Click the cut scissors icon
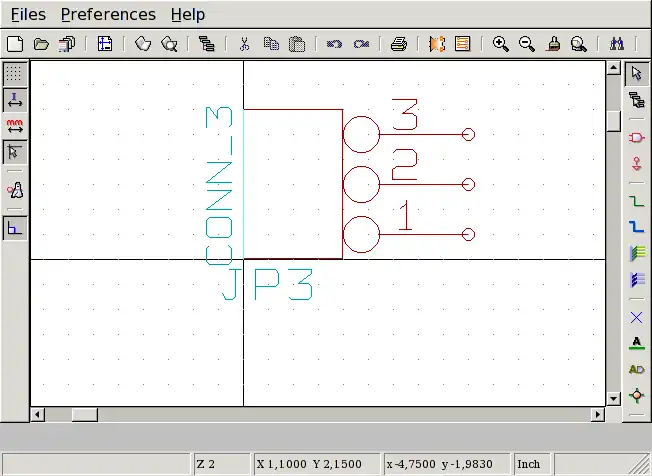Screen dimensions: 652x476 tap(244, 44)
